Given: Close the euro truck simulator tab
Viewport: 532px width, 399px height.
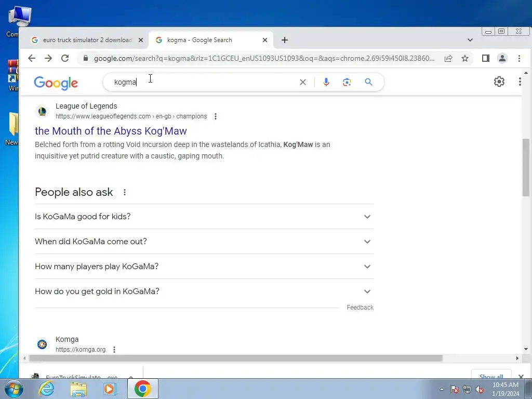Looking at the screenshot, I should [141, 40].
